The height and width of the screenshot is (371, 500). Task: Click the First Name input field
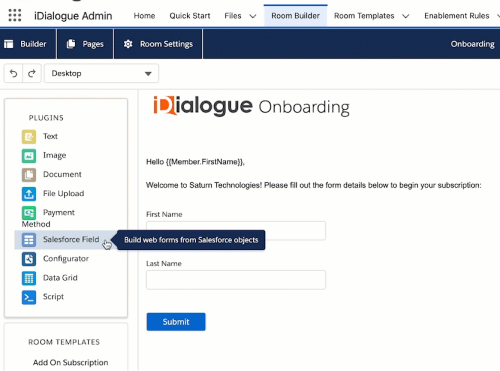(236, 231)
